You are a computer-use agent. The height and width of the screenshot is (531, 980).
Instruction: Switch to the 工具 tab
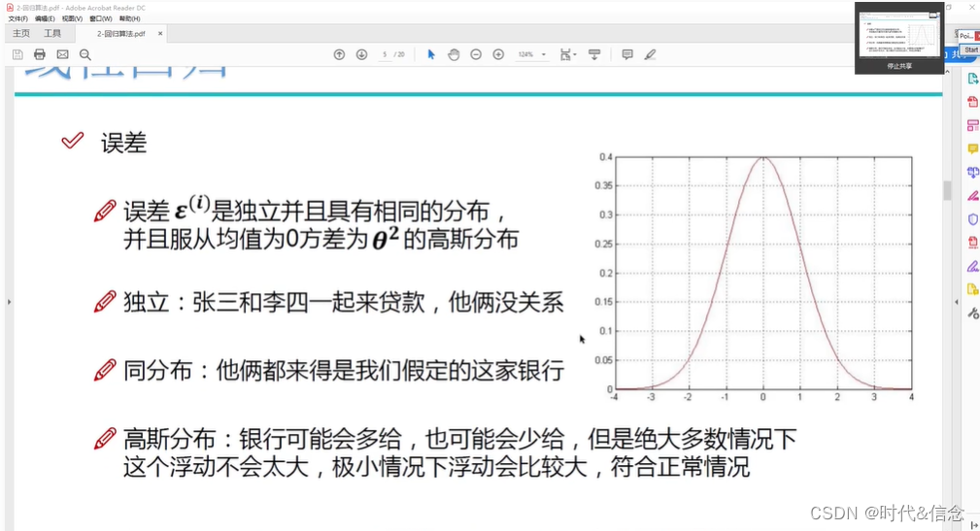click(x=52, y=33)
